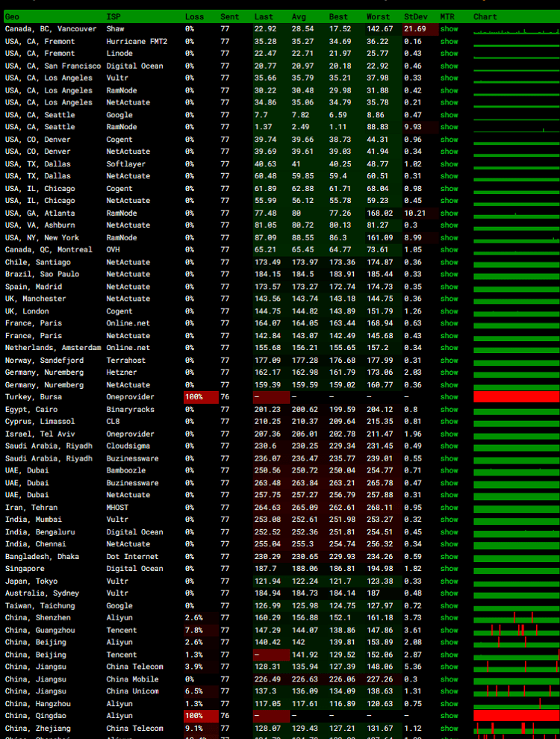Select 'Cyprus, Limassol' geo cell

click(x=40, y=421)
